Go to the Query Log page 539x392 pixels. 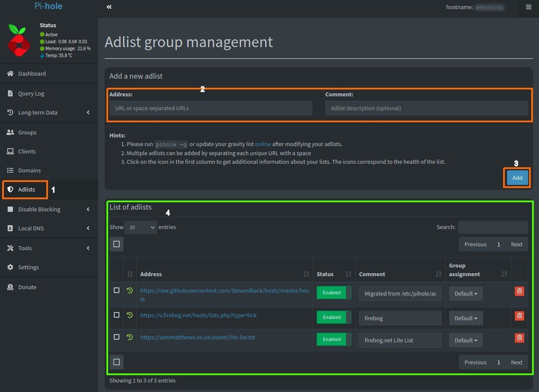(31, 94)
